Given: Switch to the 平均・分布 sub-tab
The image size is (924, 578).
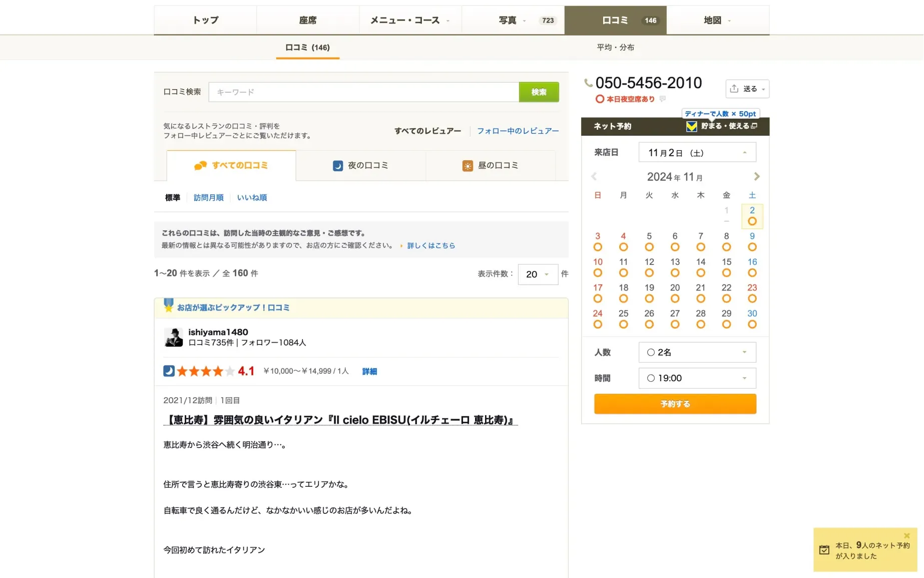Looking at the screenshot, I should point(615,47).
